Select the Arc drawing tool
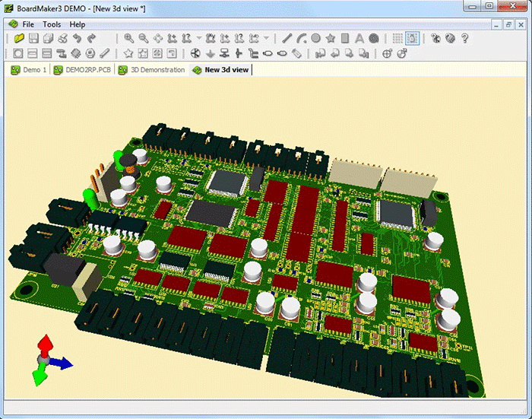This screenshot has width=532, height=419. (301, 38)
